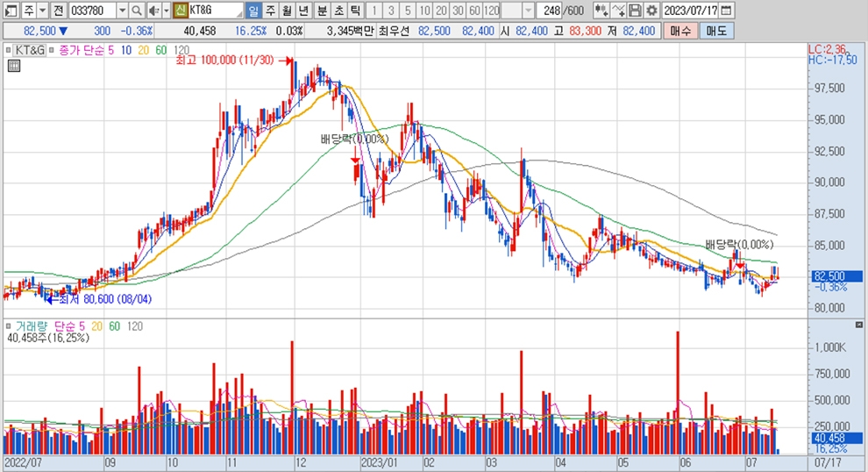This screenshot has width=868, height=472.
Task: Save chart settings with the floppy disk icon
Action: (x=636, y=10)
